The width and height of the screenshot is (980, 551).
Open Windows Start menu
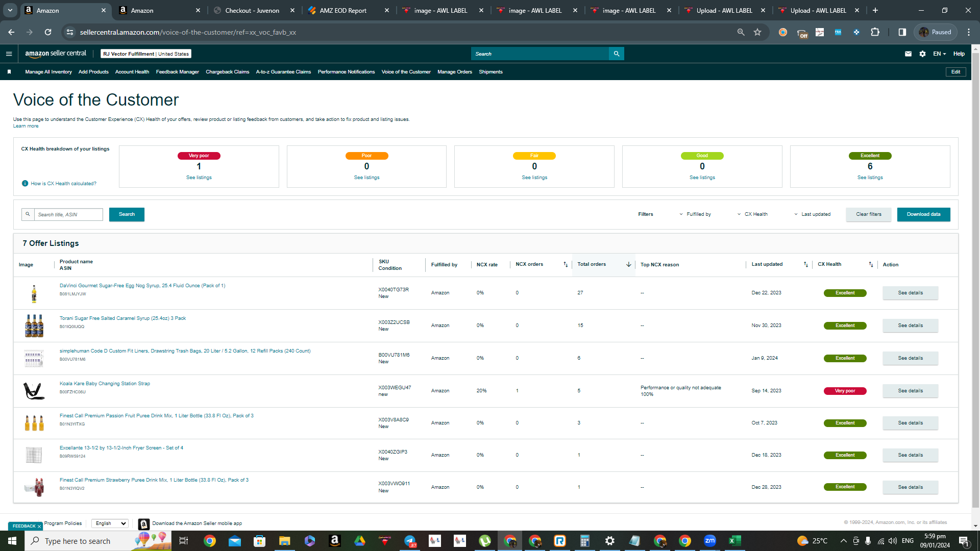click(x=12, y=541)
